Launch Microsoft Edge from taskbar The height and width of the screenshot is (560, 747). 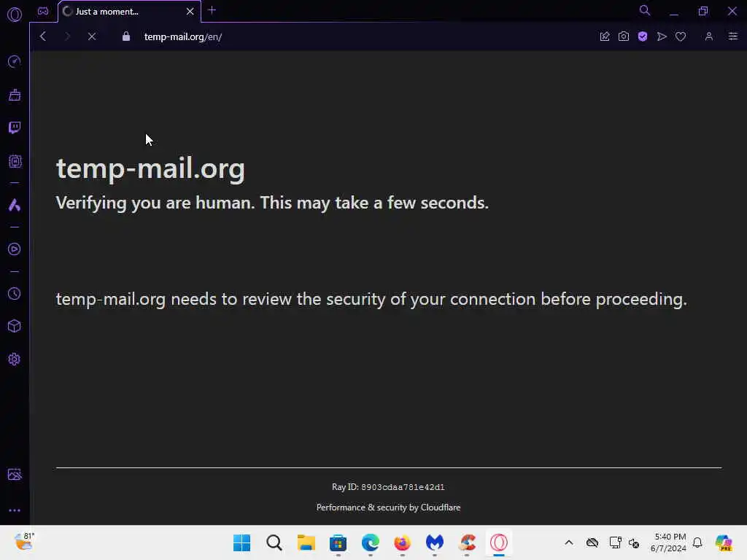click(370, 542)
